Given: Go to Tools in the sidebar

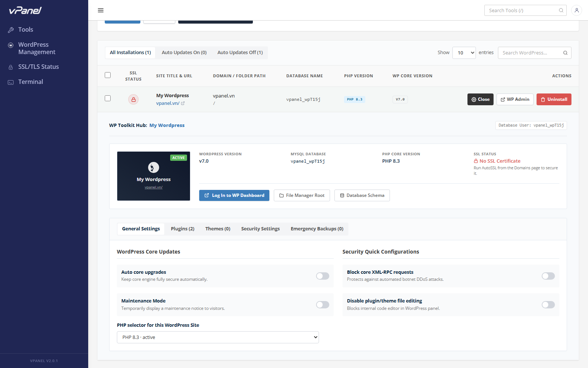Looking at the screenshot, I should tap(26, 30).
